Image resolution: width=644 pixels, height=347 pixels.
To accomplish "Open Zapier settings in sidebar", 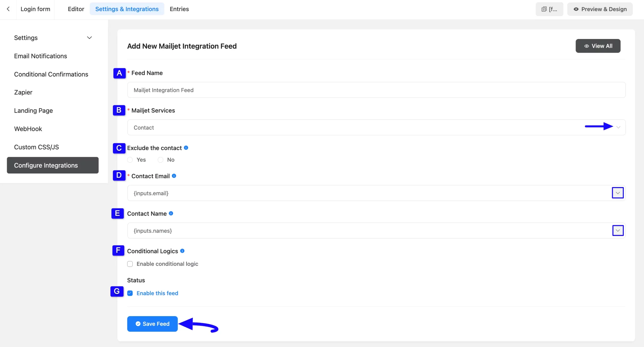I will pos(23,92).
